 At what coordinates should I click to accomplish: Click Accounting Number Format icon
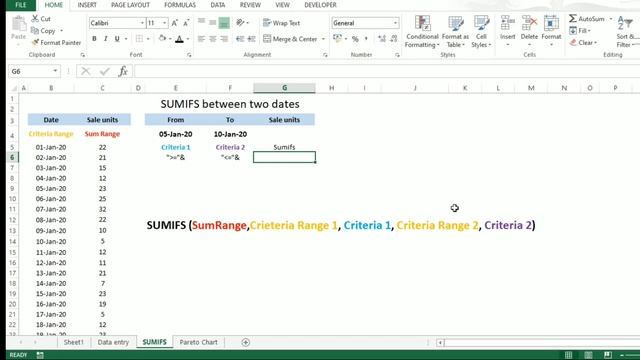click(x=337, y=39)
